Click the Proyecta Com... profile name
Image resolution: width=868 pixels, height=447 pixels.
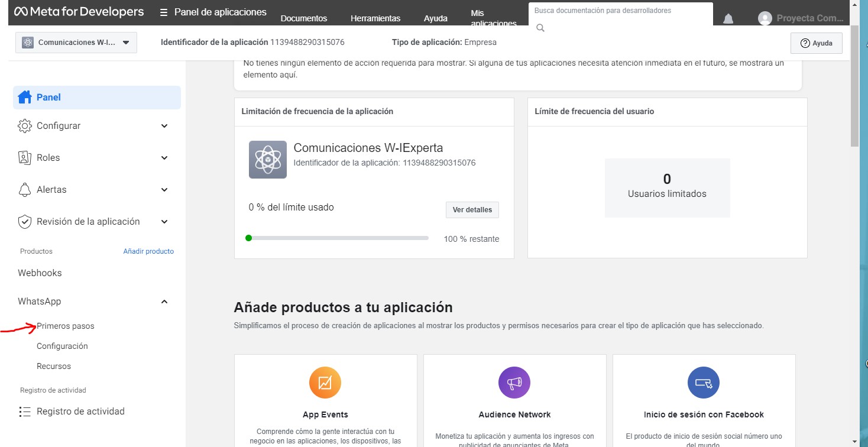click(x=810, y=18)
